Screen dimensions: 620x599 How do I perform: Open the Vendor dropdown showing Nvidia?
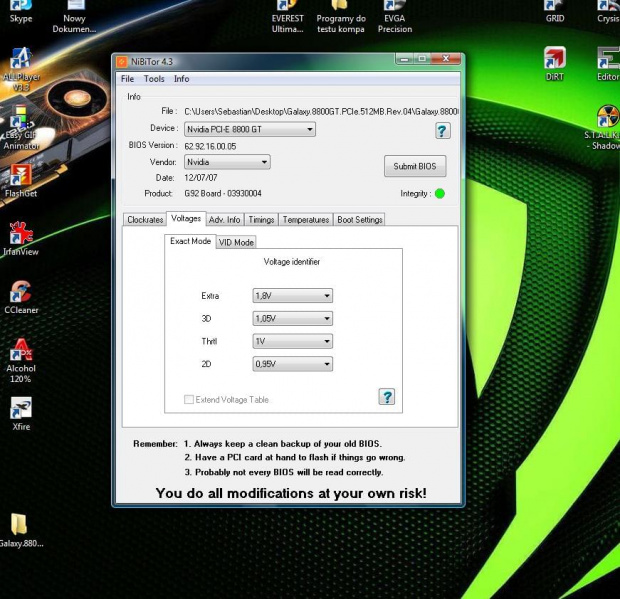(227, 162)
